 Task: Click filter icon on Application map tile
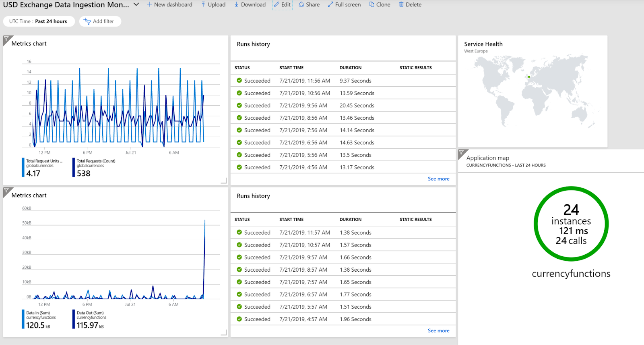click(462, 153)
